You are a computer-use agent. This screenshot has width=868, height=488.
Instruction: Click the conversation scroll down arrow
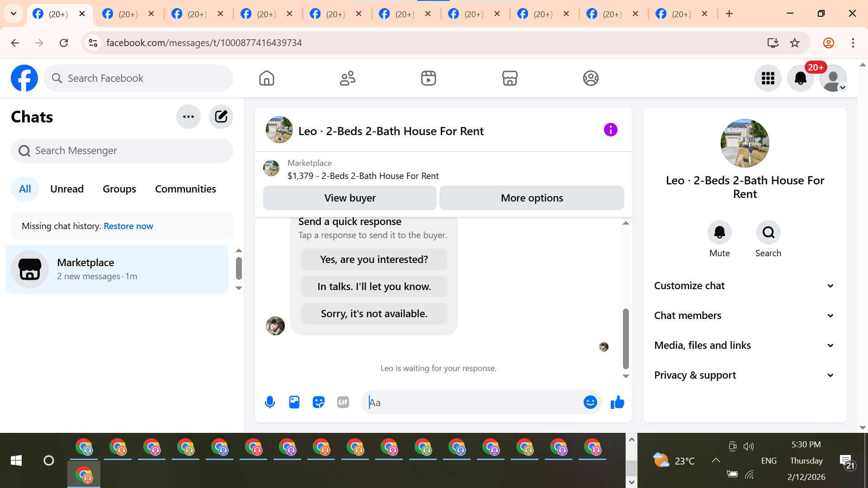[626, 376]
